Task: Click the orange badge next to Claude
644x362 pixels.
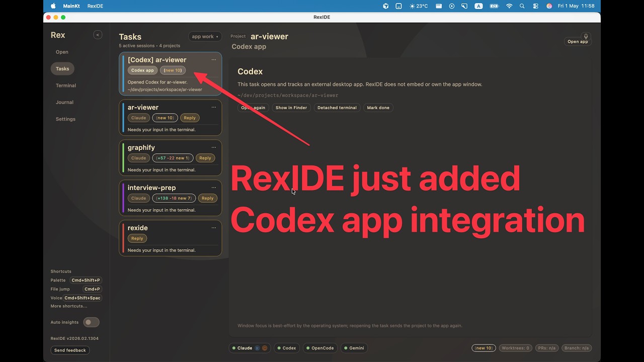Action: coord(265,348)
